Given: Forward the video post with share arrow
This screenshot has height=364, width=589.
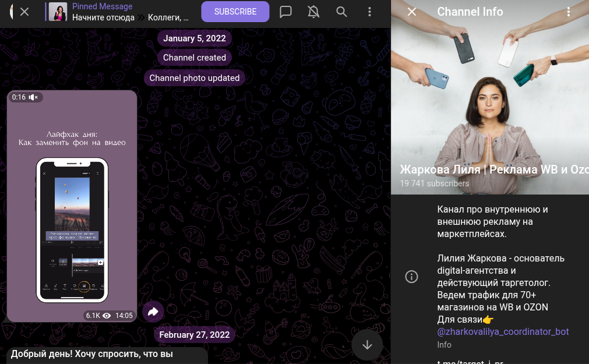Looking at the screenshot, I should point(153,312).
